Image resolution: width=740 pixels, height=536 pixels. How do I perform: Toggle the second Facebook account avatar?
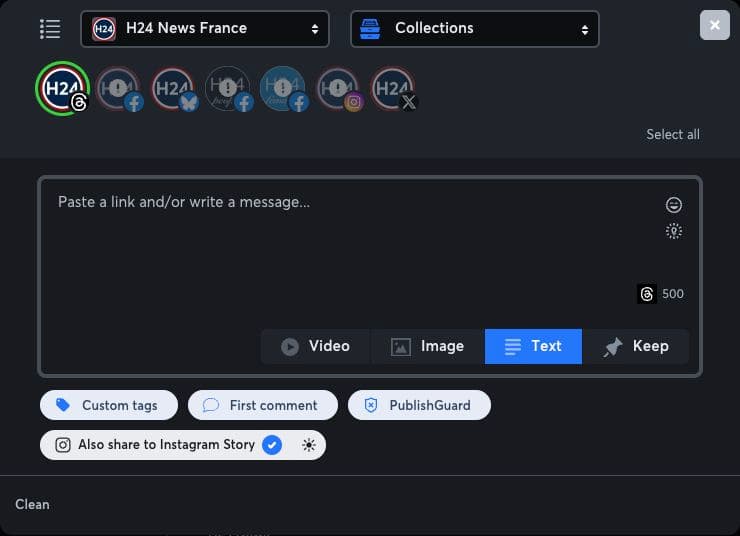pyautogui.click(x=229, y=89)
